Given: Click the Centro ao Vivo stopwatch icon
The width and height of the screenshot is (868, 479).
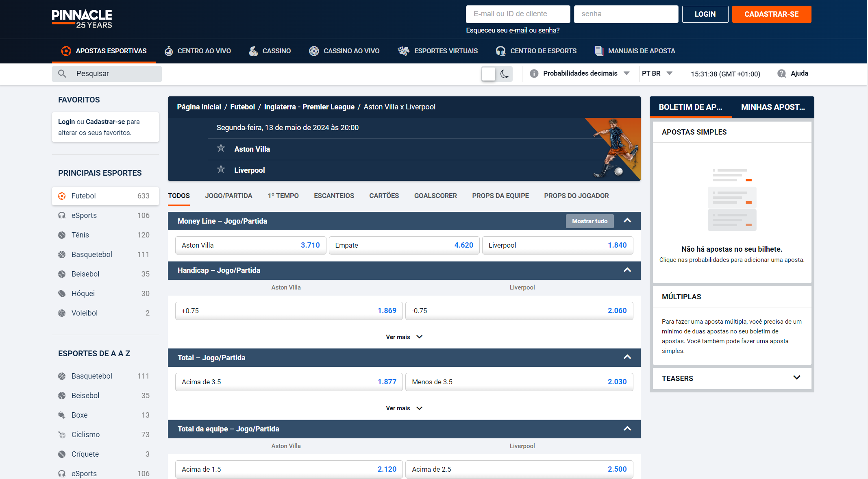Looking at the screenshot, I should pos(169,51).
